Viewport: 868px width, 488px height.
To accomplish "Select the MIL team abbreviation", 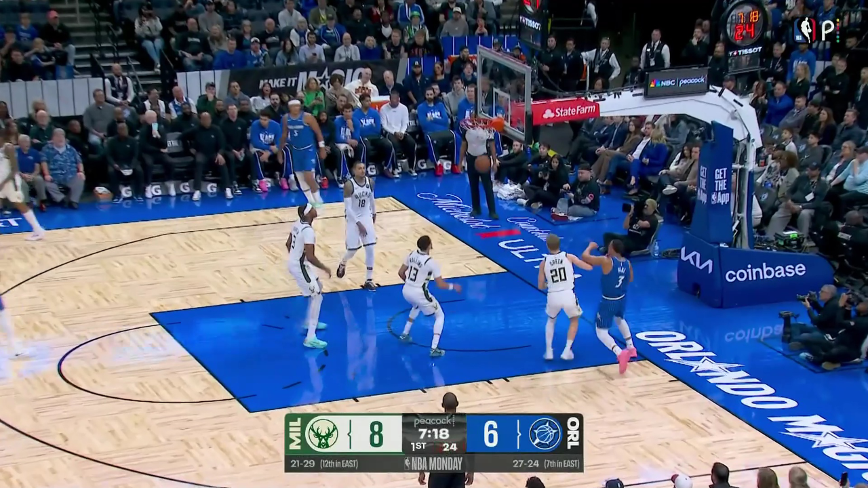I will pyautogui.click(x=294, y=434).
